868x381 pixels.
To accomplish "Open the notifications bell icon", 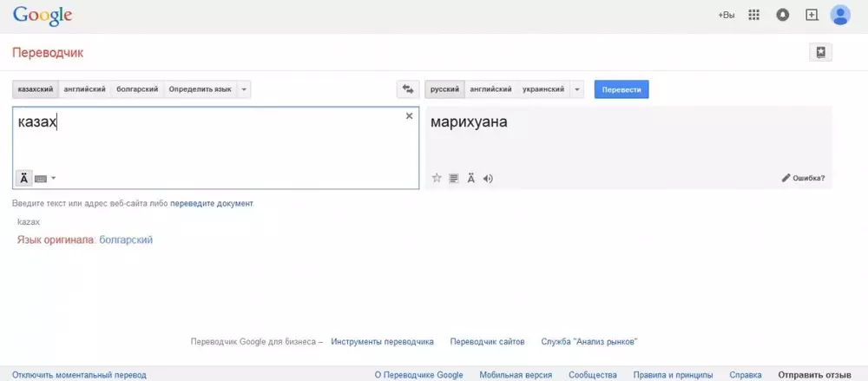I will coord(783,15).
